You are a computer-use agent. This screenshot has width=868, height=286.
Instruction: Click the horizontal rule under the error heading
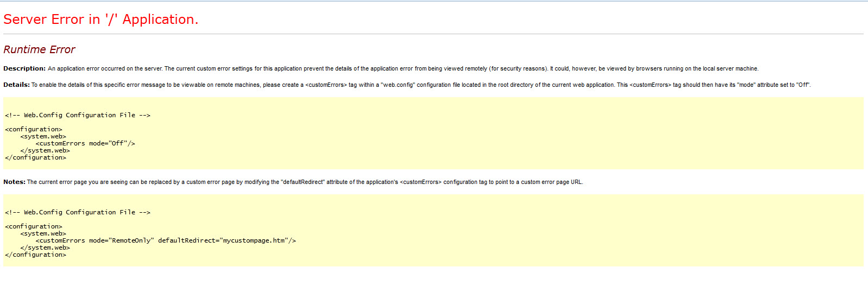click(x=433, y=34)
